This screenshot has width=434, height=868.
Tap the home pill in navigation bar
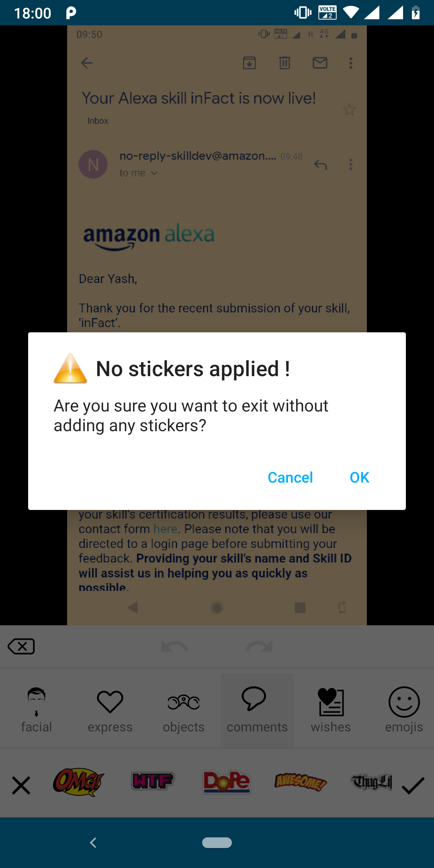pos(217,842)
